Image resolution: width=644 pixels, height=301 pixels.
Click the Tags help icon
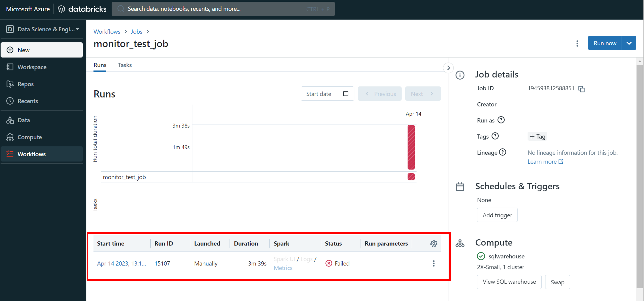[x=495, y=136]
